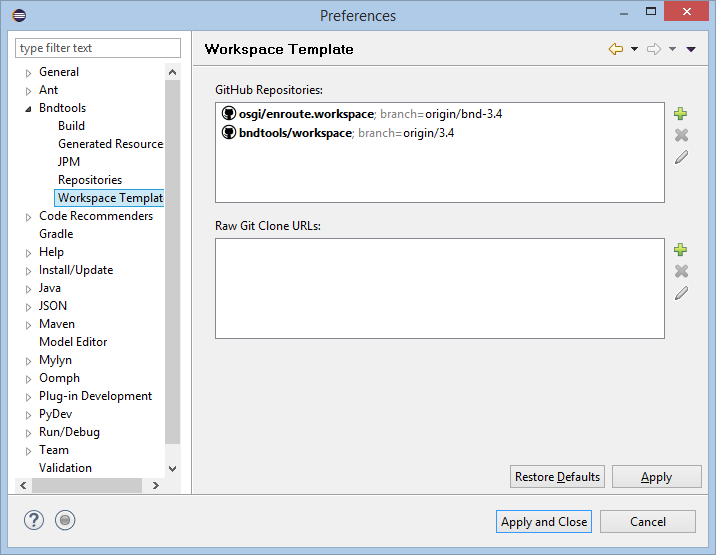Expand the Code Recommenders node

click(x=28, y=217)
